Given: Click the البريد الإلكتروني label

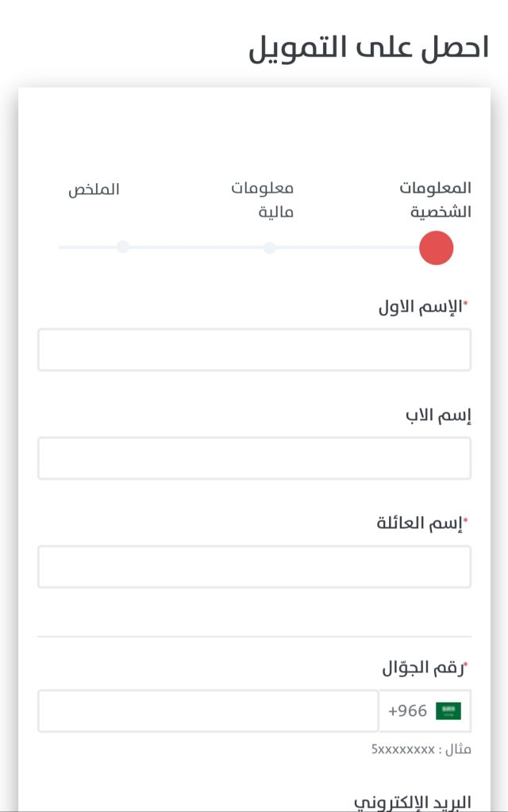Looking at the screenshot, I should tap(413, 801).
